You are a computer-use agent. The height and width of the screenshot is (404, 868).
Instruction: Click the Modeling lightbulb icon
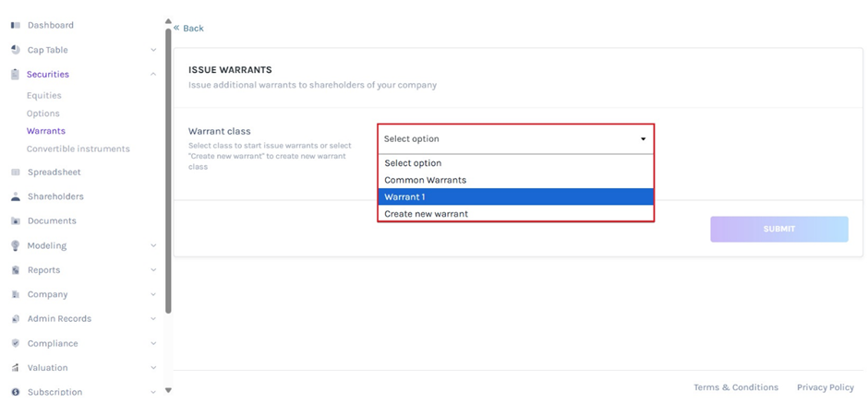[x=16, y=245]
